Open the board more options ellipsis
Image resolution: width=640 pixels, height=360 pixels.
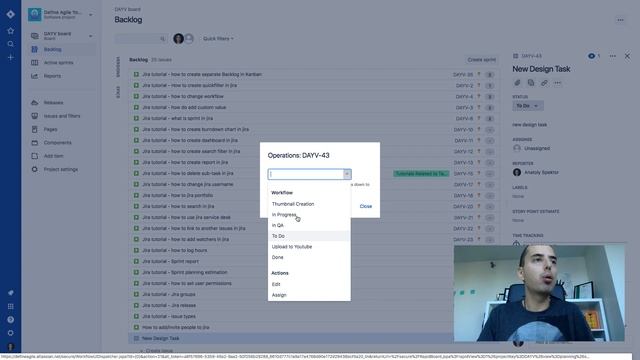[x=620, y=20]
